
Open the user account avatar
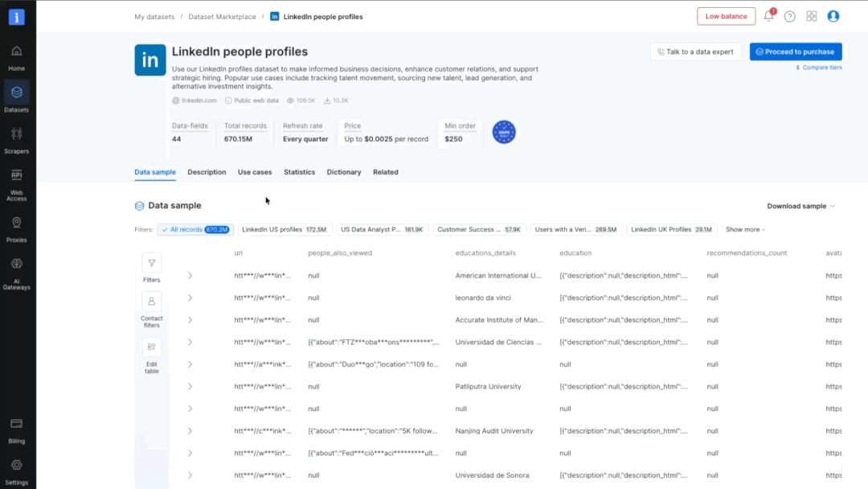point(833,17)
